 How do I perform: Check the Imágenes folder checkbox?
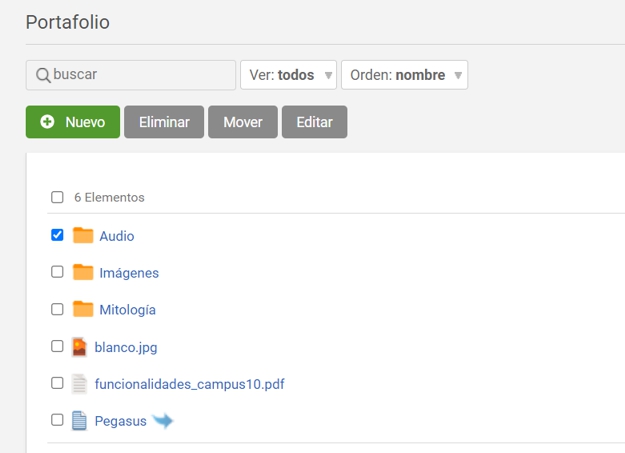[x=57, y=272]
